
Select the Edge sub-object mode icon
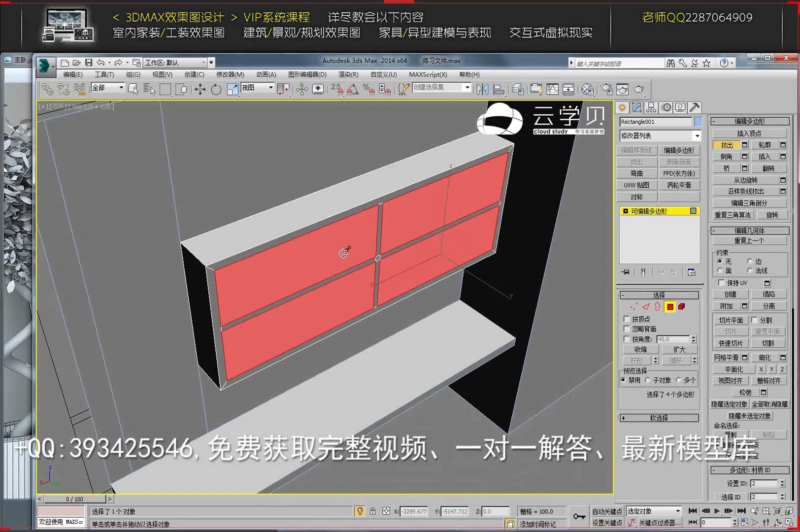click(644, 306)
